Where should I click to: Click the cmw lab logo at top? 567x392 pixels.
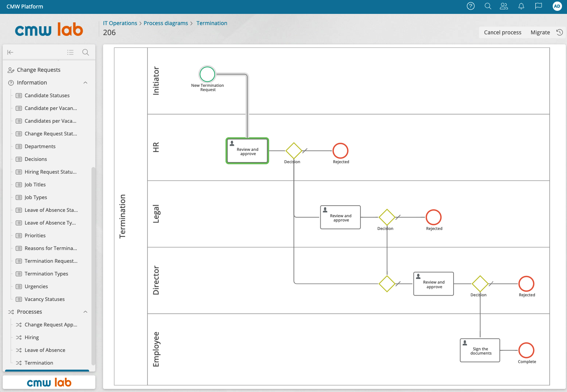click(49, 30)
